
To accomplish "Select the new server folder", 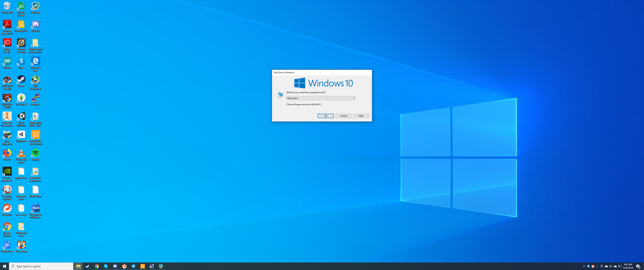I will (x=21, y=210).
